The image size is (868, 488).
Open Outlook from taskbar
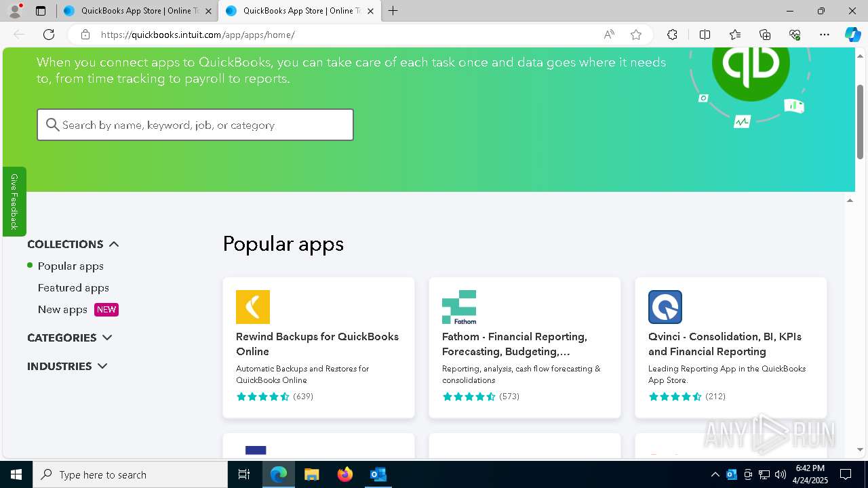378,474
